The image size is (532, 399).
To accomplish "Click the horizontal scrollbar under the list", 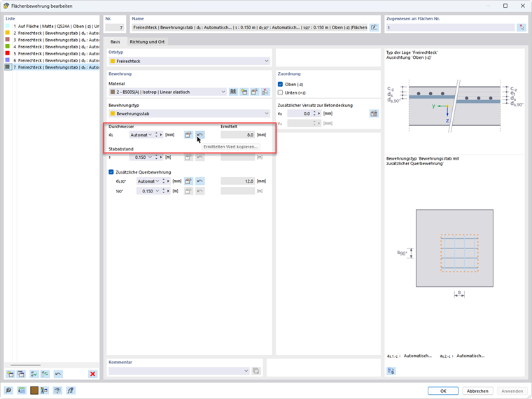I will [25, 365].
